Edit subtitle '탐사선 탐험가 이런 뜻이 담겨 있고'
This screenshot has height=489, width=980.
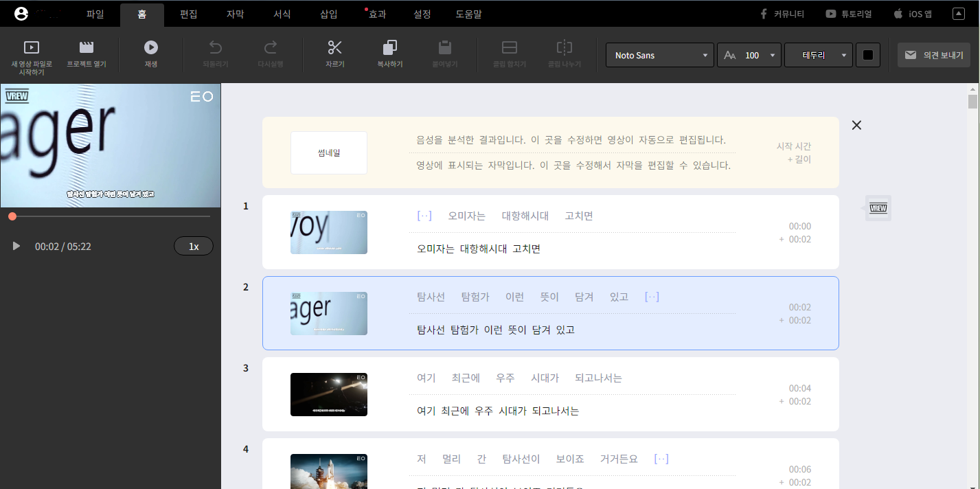pos(496,330)
